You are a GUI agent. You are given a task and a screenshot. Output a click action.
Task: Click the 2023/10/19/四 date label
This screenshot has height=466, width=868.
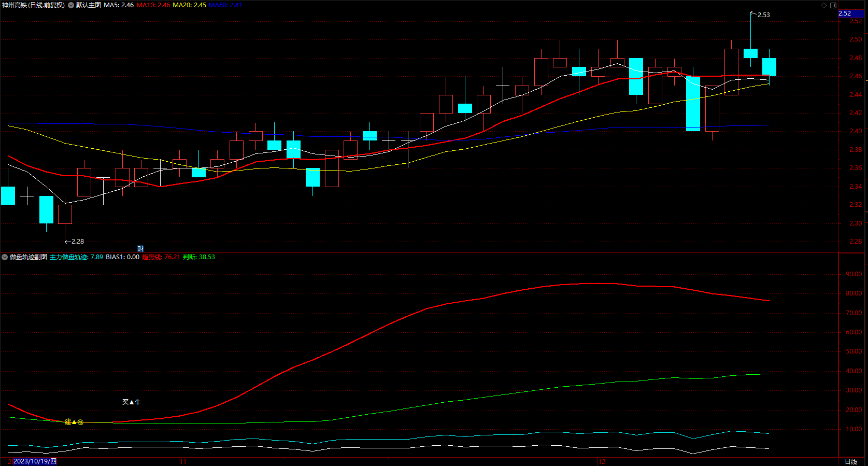pos(35,461)
